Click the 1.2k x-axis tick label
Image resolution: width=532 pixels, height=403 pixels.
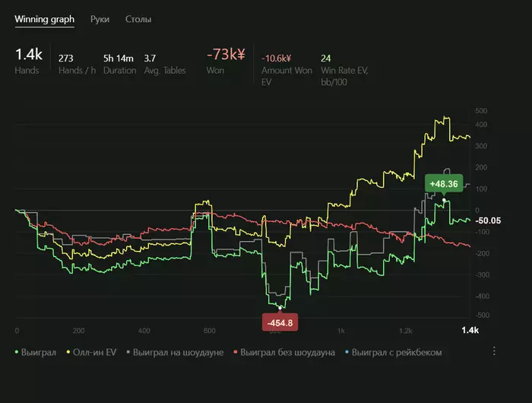click(x=406, y=330)
